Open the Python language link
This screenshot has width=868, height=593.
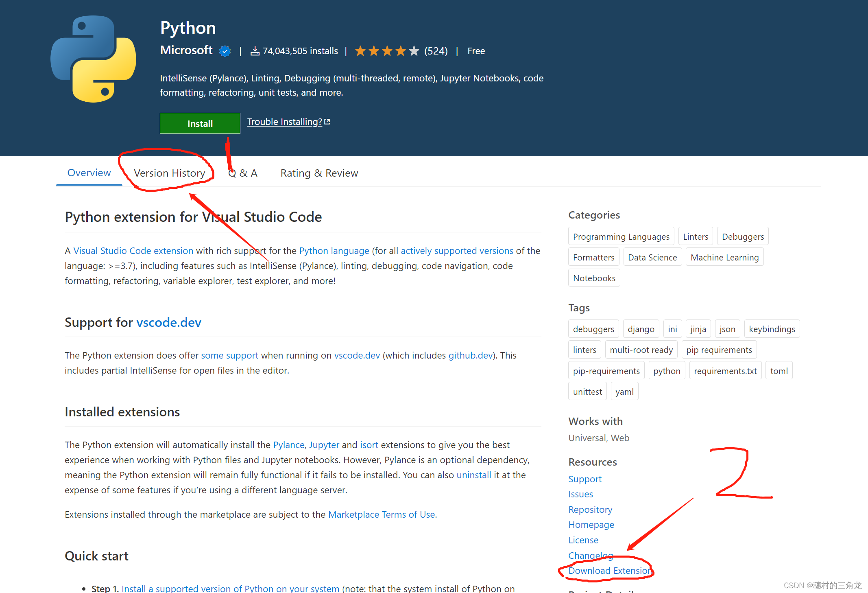(x=334, y=251)
